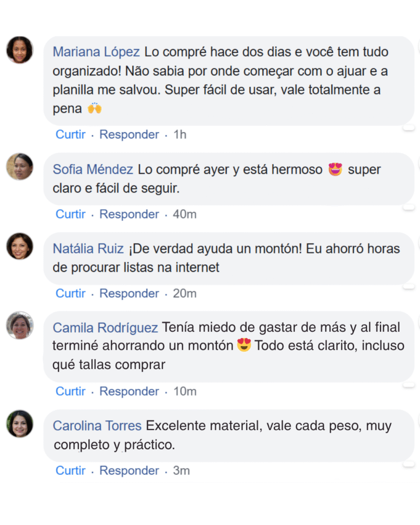Click Sofia Méndez's profile picture
Image resolution: width=420 pixels, height=525 pixels.
coord(19,167)
